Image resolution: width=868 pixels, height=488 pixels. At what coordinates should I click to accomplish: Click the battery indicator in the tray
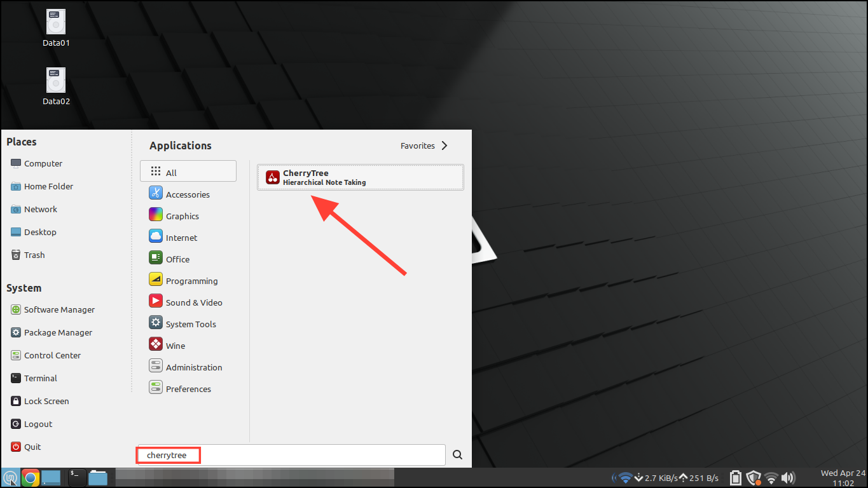736,478
